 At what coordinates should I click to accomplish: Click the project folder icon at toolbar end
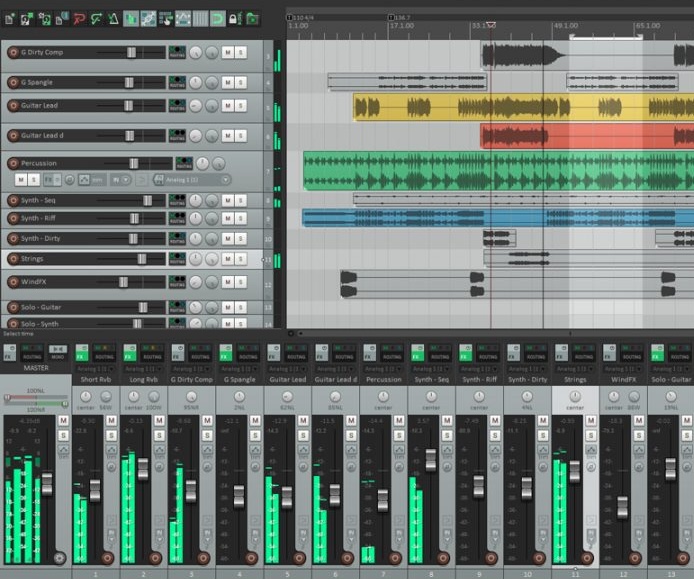coord(252,19)
